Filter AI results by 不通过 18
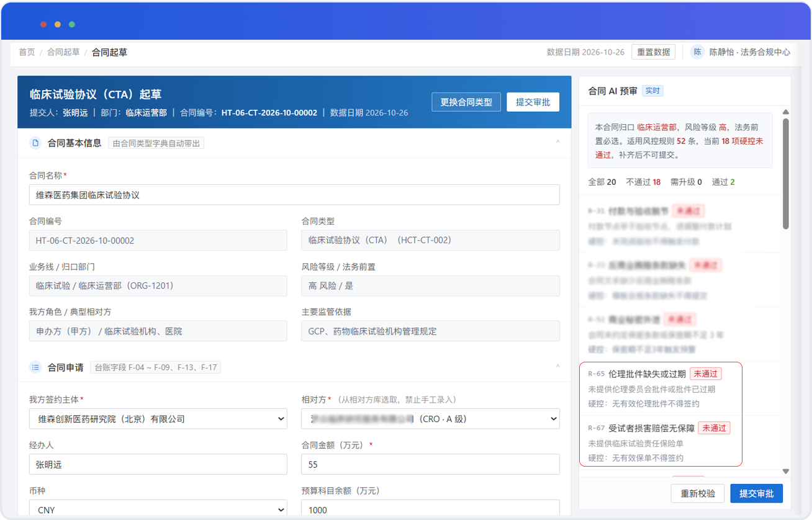Image resolution: width=812 pixels, height=520 pixels. tap(643, 182)
